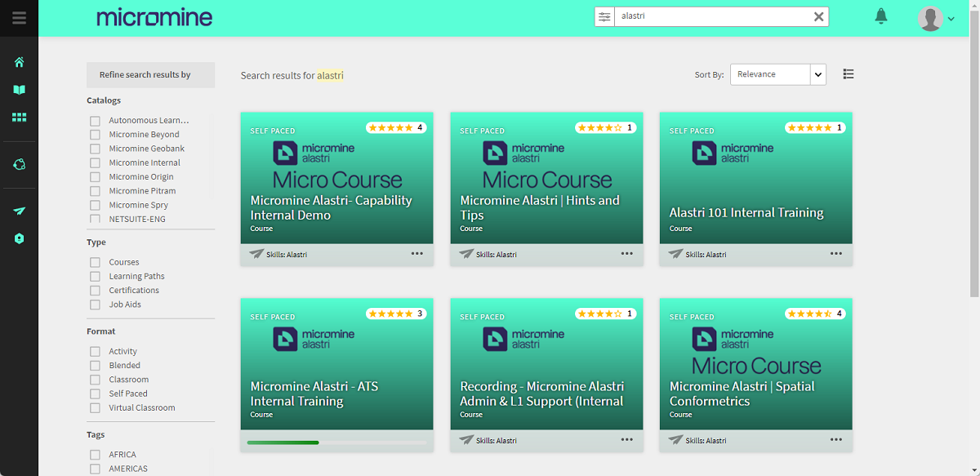Open the Sort By Relevance dropdown

[777, 74]
